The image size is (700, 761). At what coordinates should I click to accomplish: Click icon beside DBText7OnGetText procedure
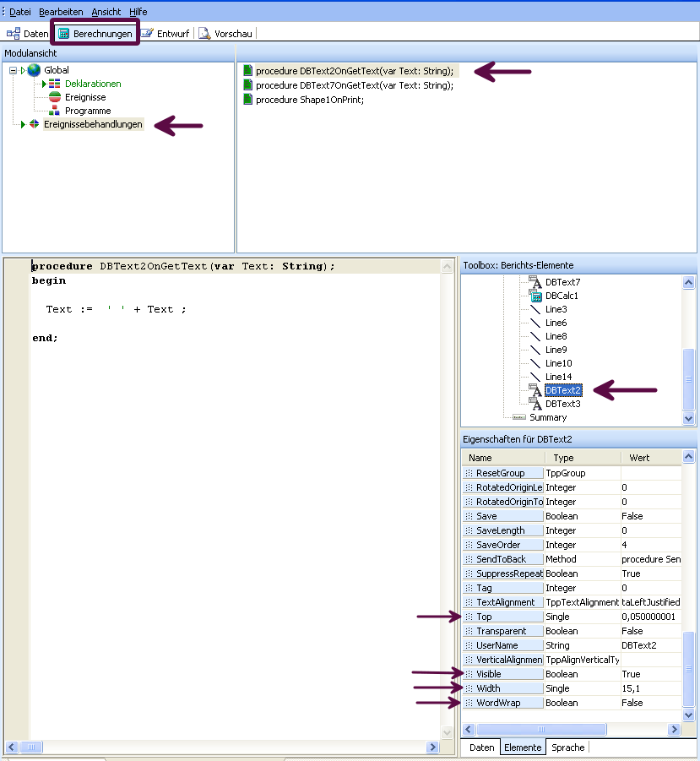[248, 85]
